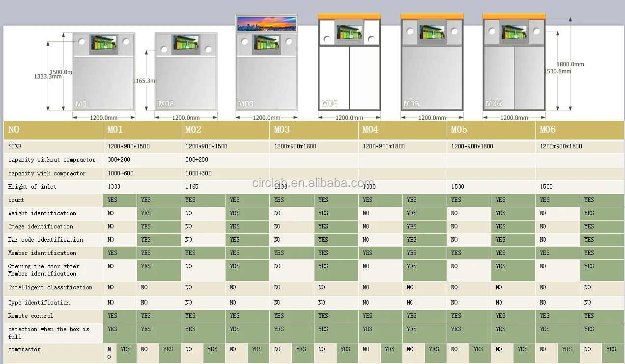This screenshot has width=625, height=364.
Task: Select the 'compractor' row label at the bottom
Action: [25, 349]
